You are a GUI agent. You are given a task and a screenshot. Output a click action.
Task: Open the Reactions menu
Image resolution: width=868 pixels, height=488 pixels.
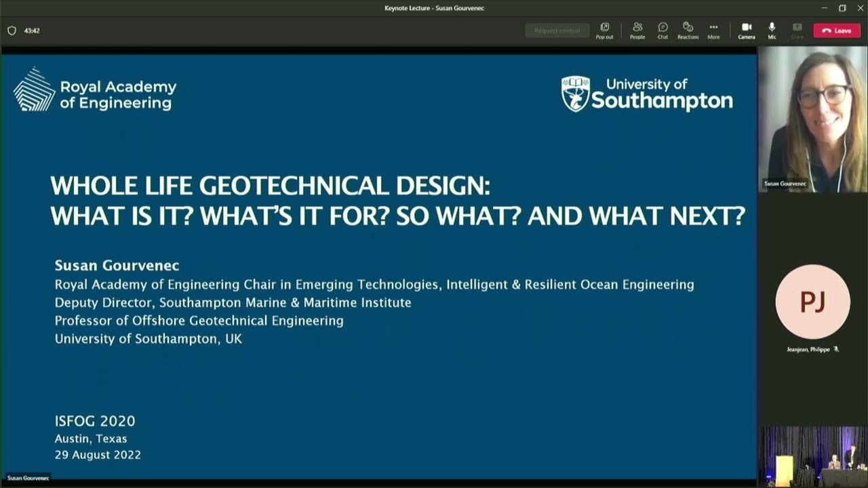(688, 30)
